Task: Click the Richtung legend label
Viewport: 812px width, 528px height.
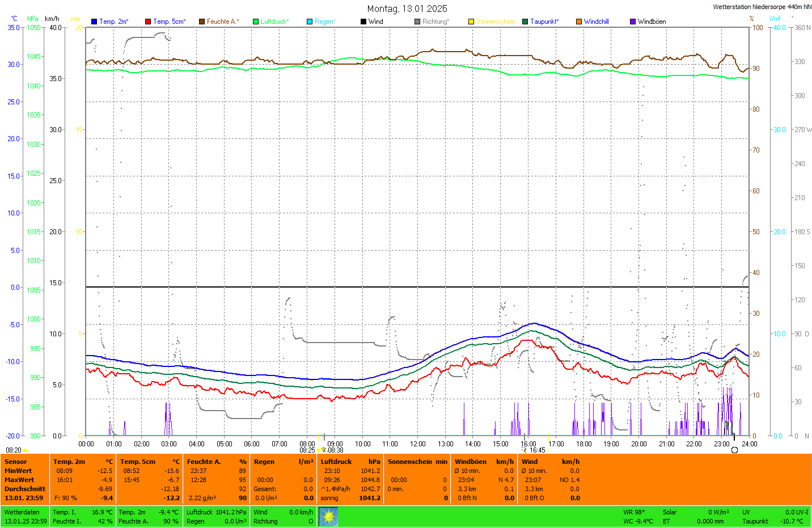Action: coord(435,22)
